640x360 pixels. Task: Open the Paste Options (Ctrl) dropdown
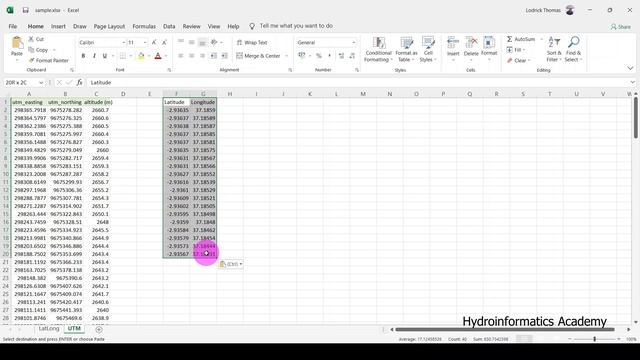pyautogui.click(x=231, y=264)
